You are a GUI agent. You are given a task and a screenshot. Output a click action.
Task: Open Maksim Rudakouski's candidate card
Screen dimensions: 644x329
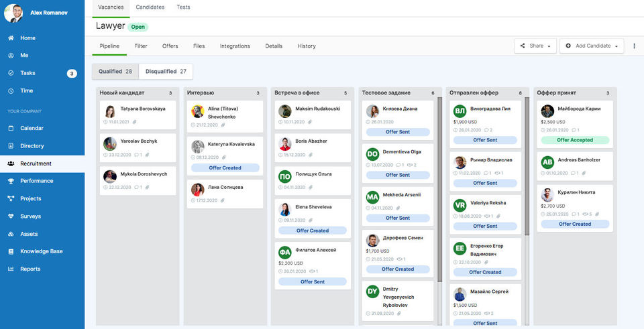(313, 115)
